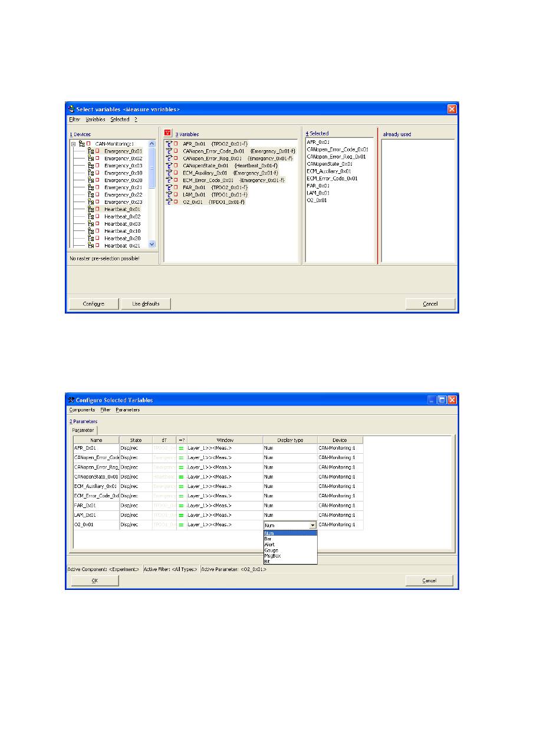Choose Num in the display type list

[290, 533]
